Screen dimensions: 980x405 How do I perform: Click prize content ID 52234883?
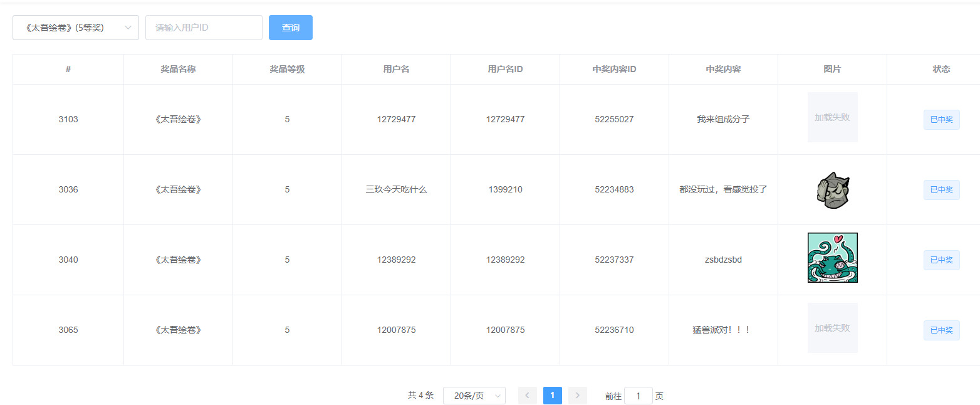coord(614,189)
